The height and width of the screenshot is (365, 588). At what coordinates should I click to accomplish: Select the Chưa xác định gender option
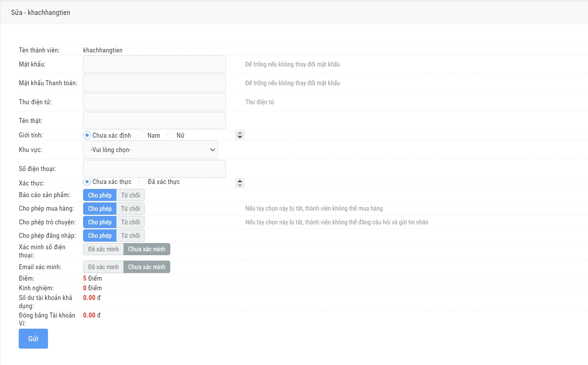click(x=87, y=135)
